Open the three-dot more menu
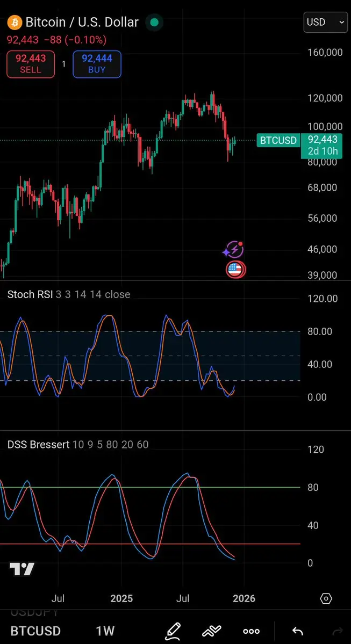This screenshot has width=351, height=644. (251, 631)
